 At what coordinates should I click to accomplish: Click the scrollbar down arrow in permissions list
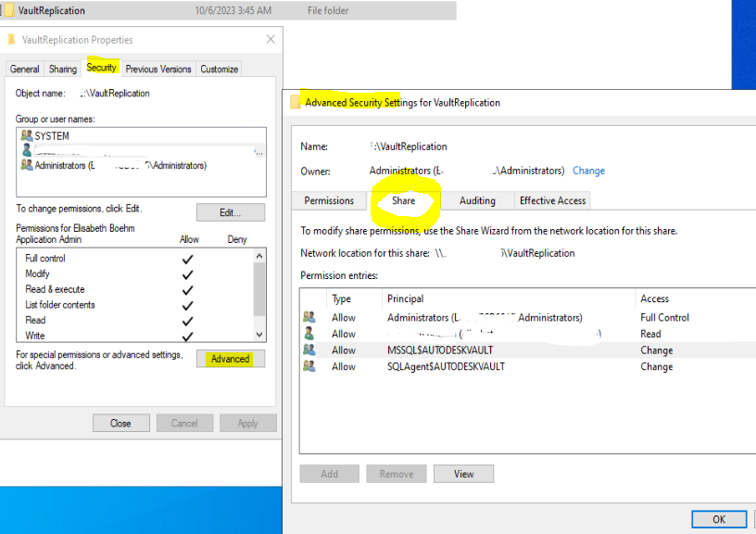pos(258,335)
